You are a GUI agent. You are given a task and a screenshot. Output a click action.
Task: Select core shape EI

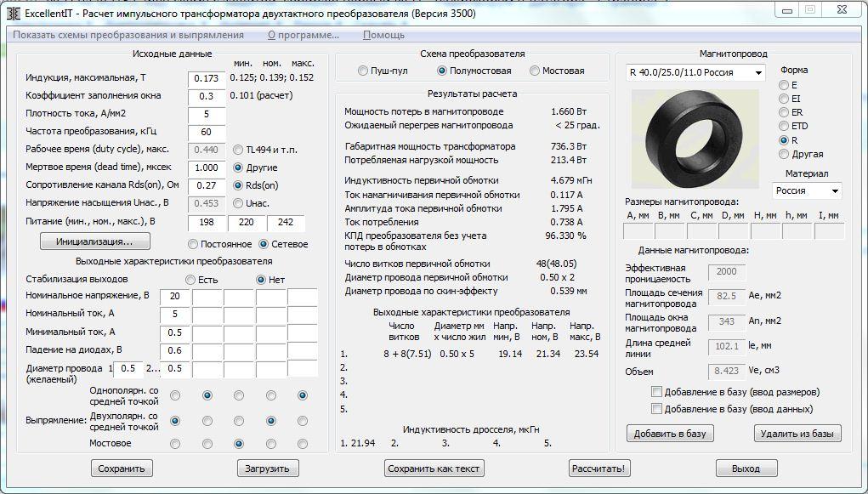point(784,99)
